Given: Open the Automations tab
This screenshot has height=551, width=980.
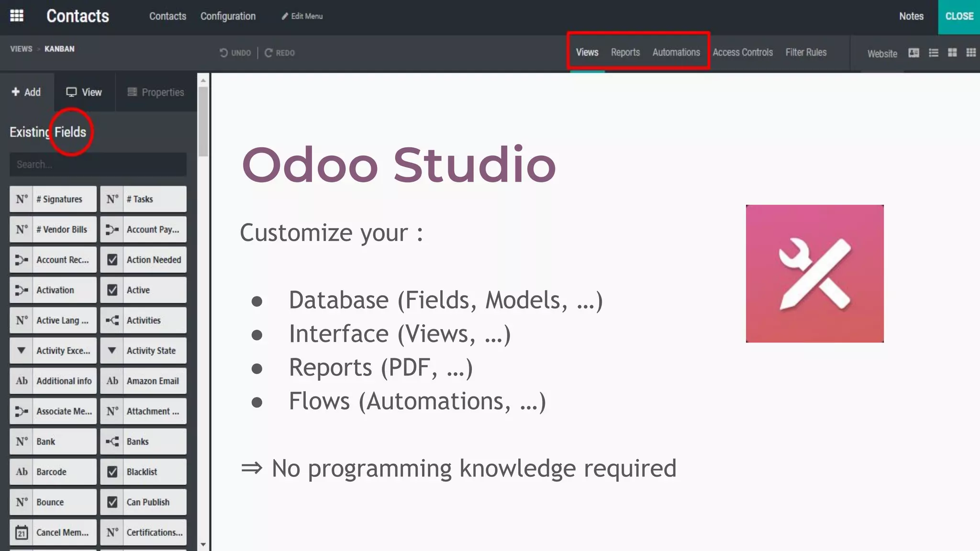Looking at the screenshot, I should 676,52.
